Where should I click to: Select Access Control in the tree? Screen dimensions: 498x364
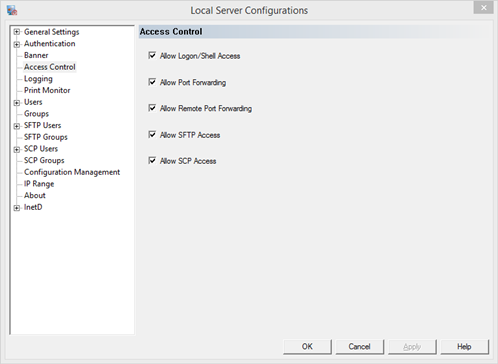click(x=50, y=67)
